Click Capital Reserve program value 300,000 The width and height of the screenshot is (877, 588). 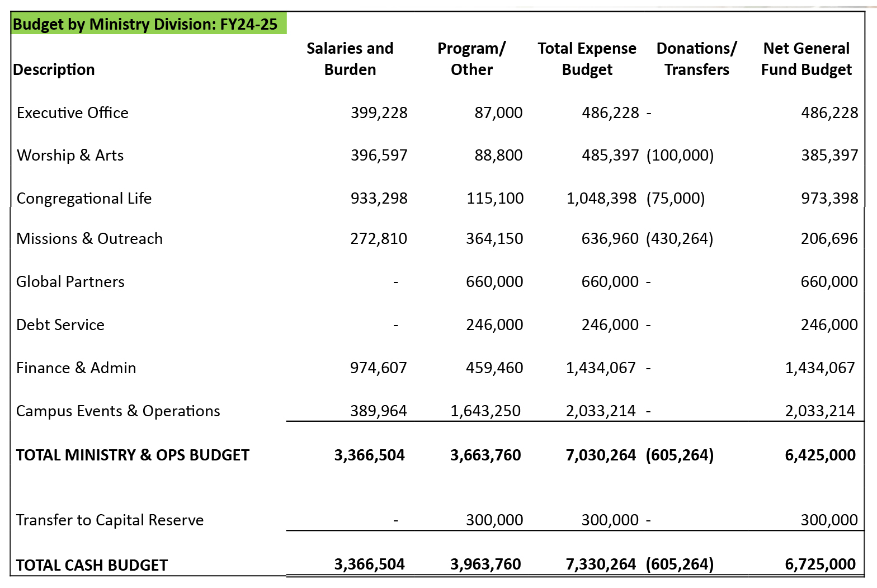(x=494, y=520)
